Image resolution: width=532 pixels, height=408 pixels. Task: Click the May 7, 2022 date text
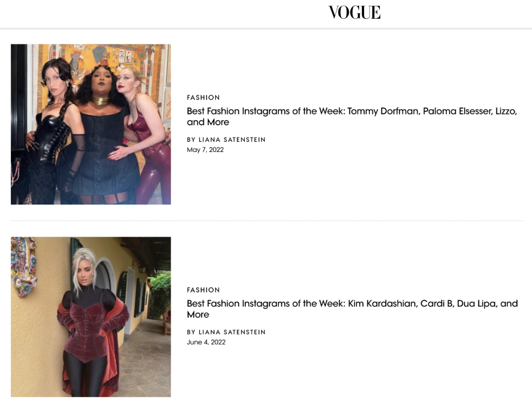click(x=205, y=150)
